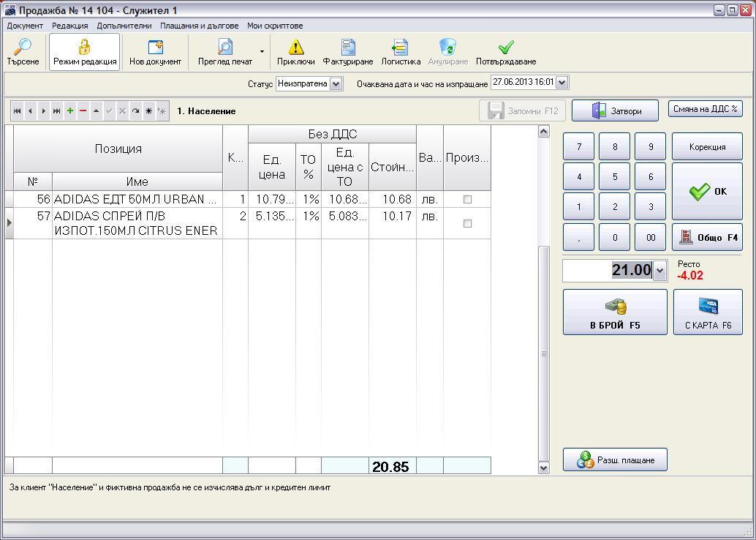Screen dimensions: 756x540
Task: Tap keypad digit 0
Action: 614,237
